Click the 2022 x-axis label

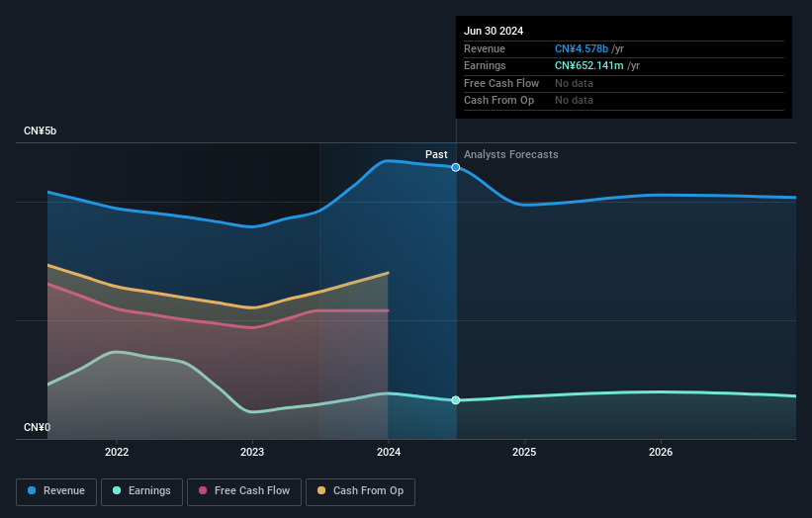[x=117, y=452]
